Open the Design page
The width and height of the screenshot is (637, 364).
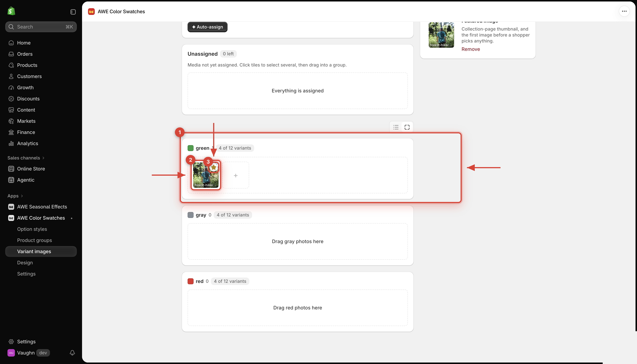pos(25,262)
